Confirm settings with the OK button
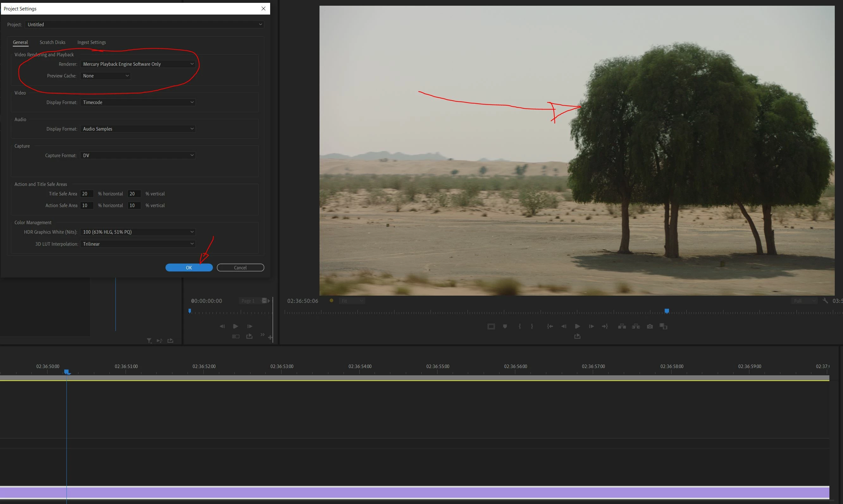 tap(189, 267)
